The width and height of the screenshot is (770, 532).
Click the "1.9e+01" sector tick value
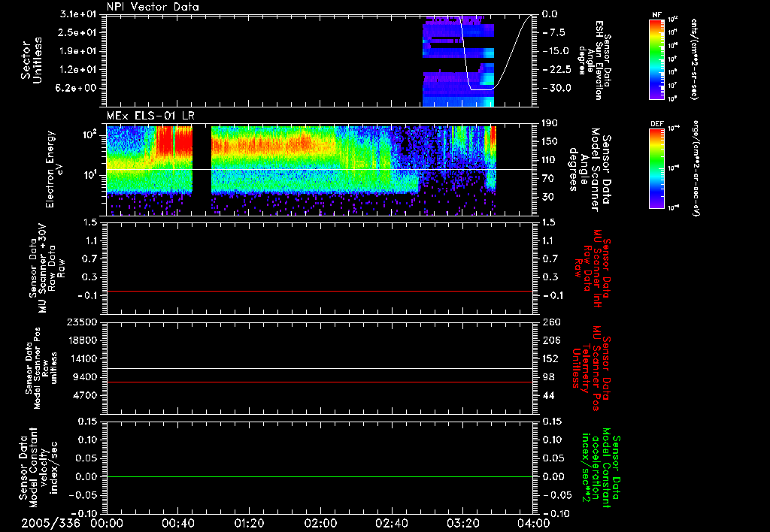tap(78, 51)
